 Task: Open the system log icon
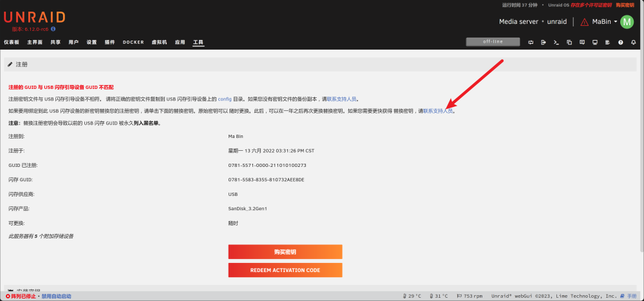pos(607,42)
